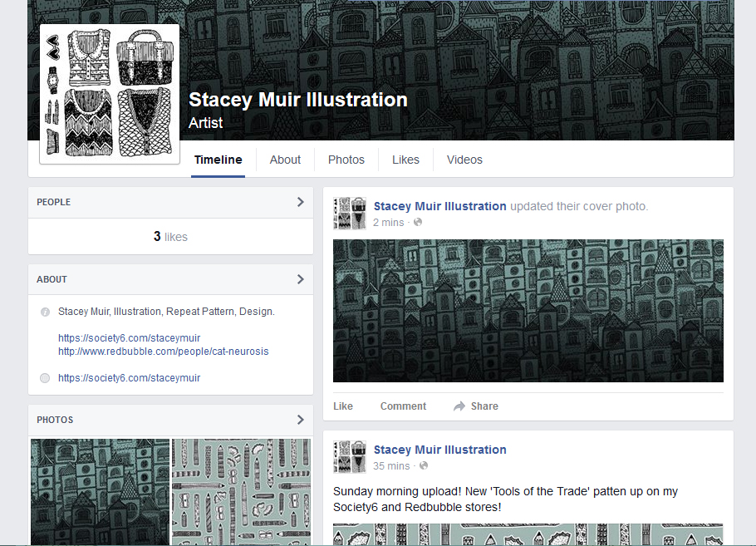Open first society6.com/staceymuir link in description
Viewport: 756px width, 546px height.
pyautogui.click(x=130, y=338)
